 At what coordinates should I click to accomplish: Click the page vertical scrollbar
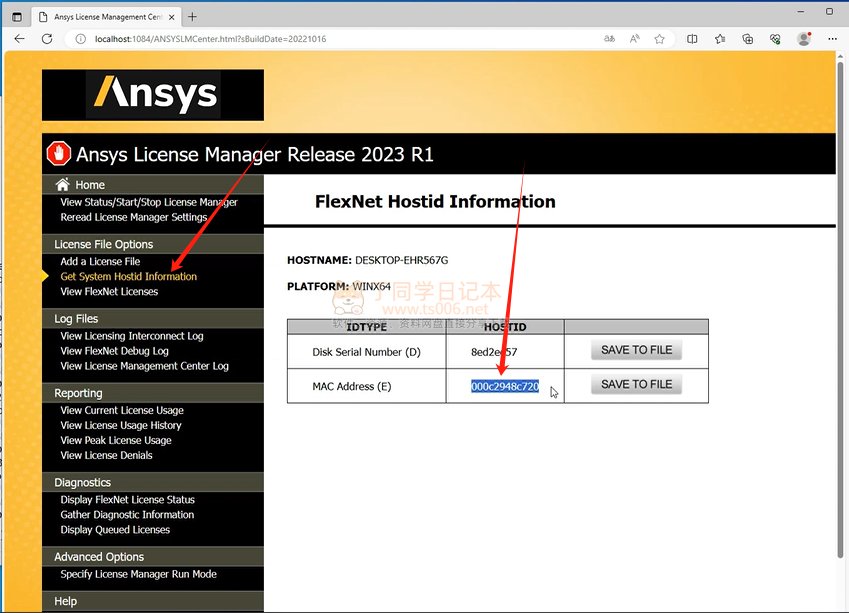840,300
